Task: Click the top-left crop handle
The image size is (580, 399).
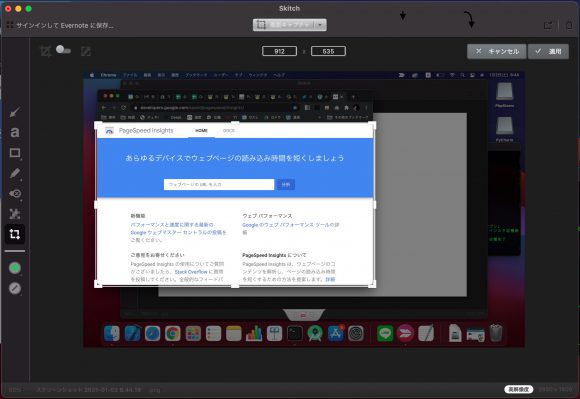Action: 98,125
